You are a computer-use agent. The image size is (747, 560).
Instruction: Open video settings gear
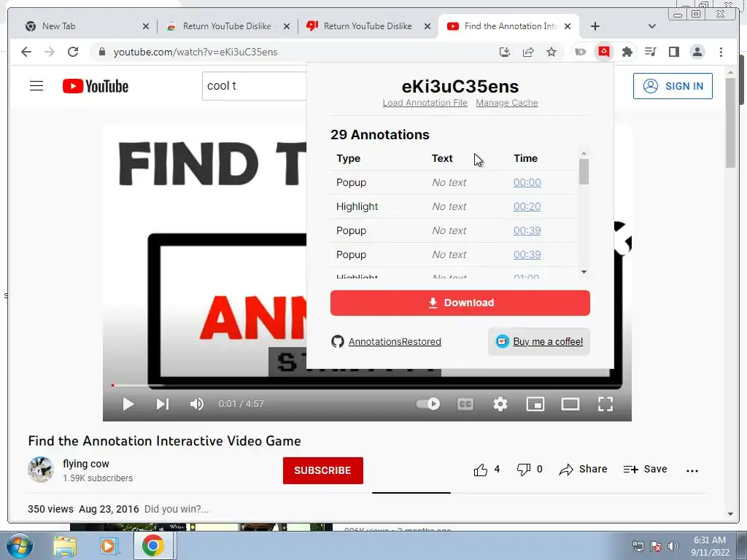pos(500,404)
